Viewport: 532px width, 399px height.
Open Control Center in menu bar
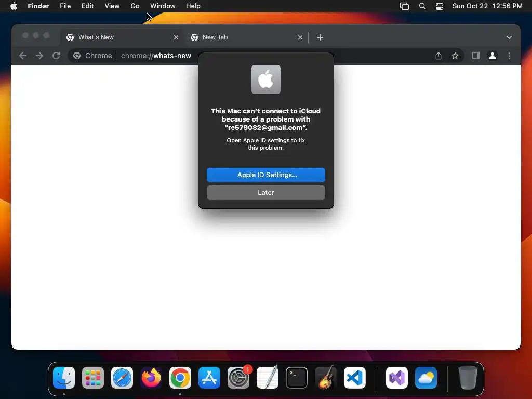440,6
